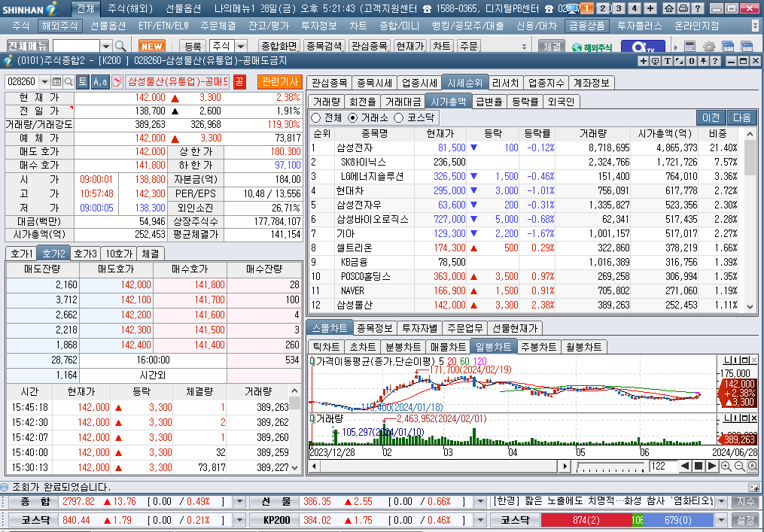Viewport: 764px width, 532px height.
Task: Open the gear settings icon in the toolbar
Action: (x=709, y=47)
